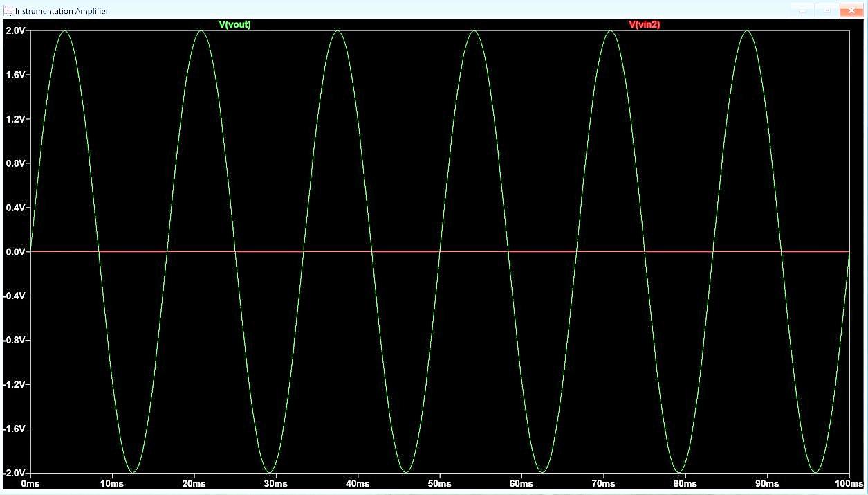Click the 60ms time axis label
The image size is (868, 495).
(521, 483)
